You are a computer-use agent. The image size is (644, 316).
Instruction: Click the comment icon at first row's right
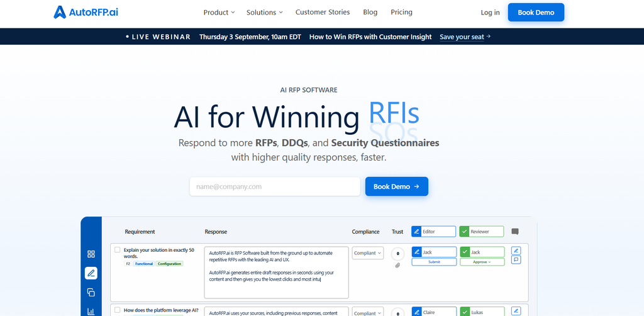[516, 260]
